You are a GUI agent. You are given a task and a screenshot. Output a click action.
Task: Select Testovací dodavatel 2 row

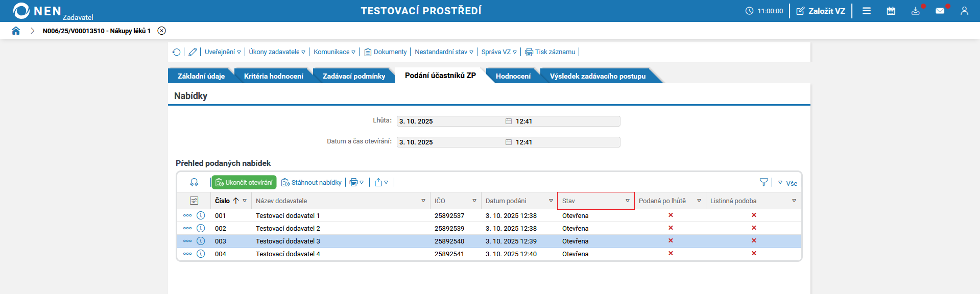click(x=489, y=228)
